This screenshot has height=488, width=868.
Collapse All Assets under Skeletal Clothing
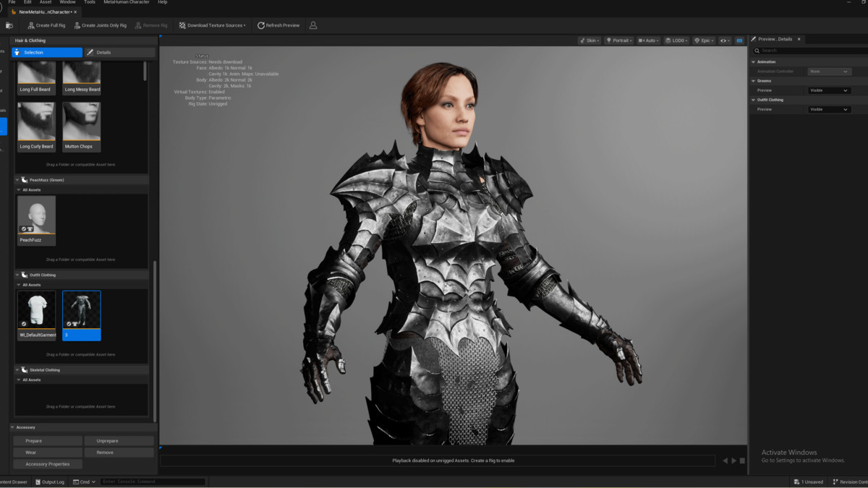point(20,380)
